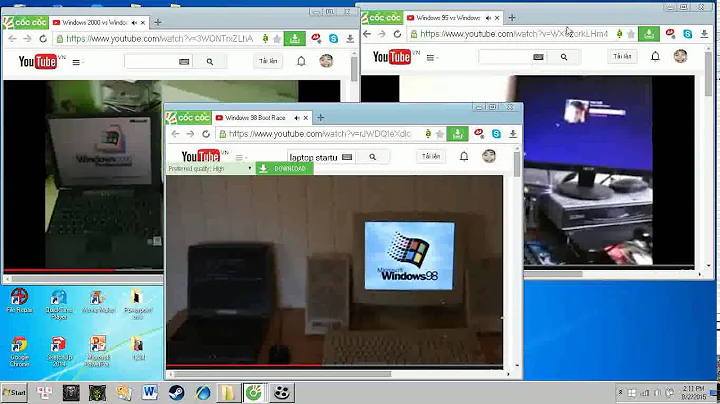The image size is (720, 404).
Task: Open Microsoft Word from the taskbar
Action: point(150,393)
